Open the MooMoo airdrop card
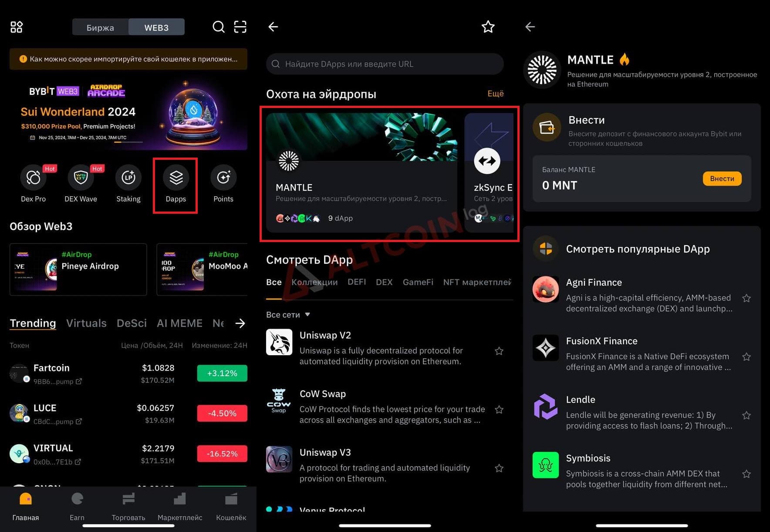Screen dimensions: 770x532 202,269
